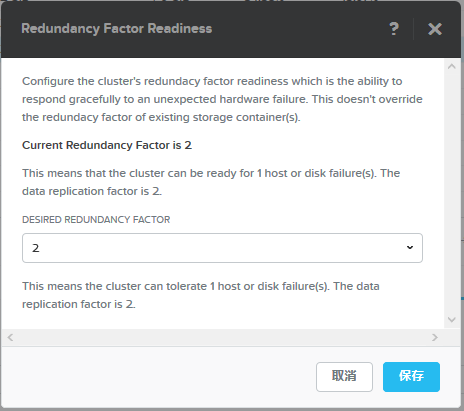This screenshot has width=464, height=411.
Task: Click the Redundancy Factor Readiness title text
Action: click(117, 29)
